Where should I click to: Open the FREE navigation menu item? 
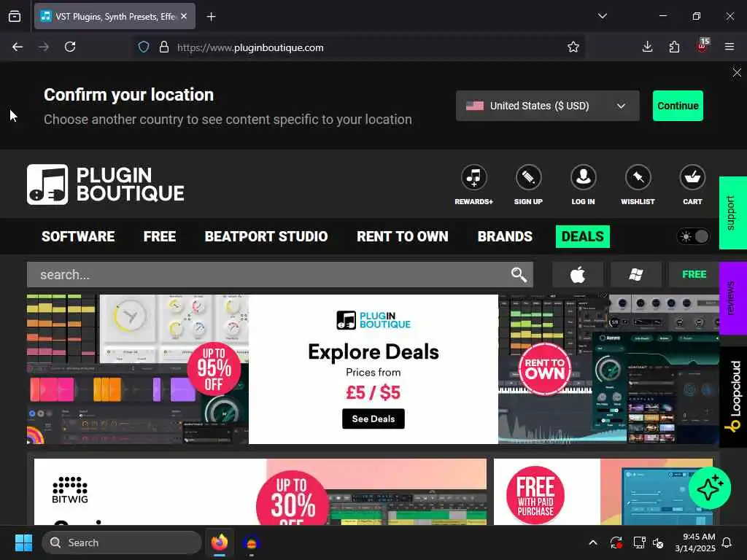tap(160, 237)
